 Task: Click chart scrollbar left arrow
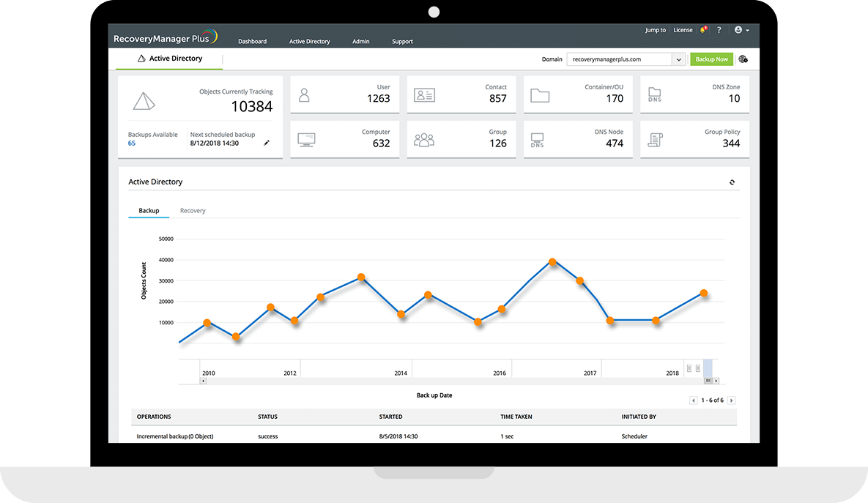coord(203,381)
